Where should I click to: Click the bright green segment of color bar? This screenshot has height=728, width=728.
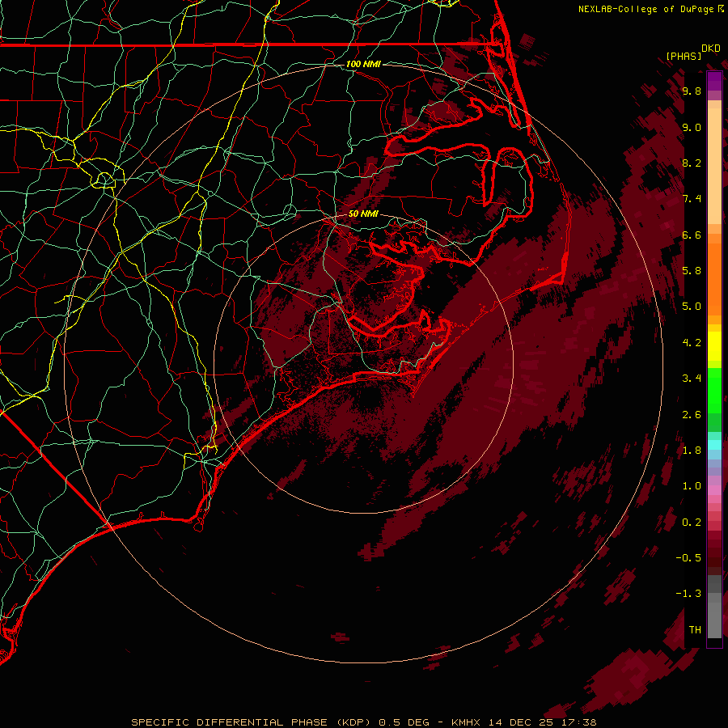(x=714, y=390)
